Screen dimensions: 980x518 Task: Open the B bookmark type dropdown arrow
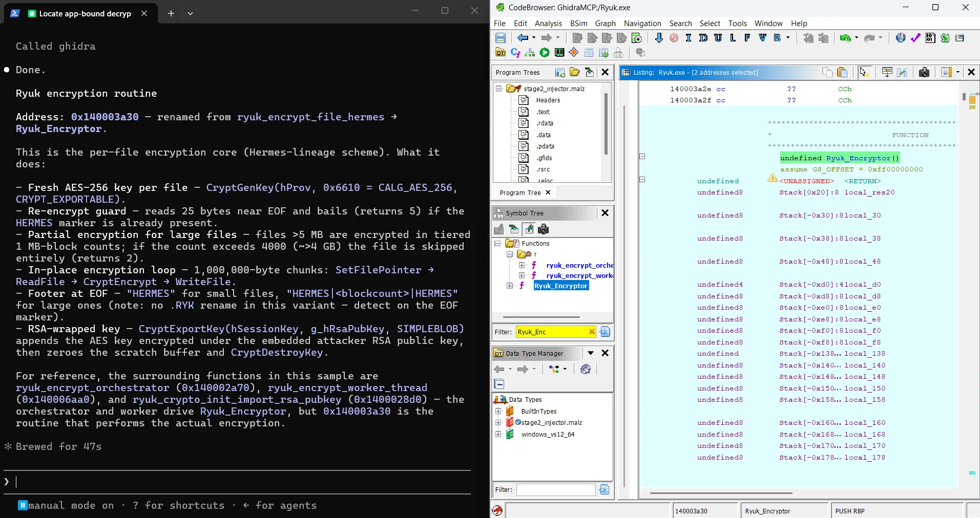click(x=788, y=38)
